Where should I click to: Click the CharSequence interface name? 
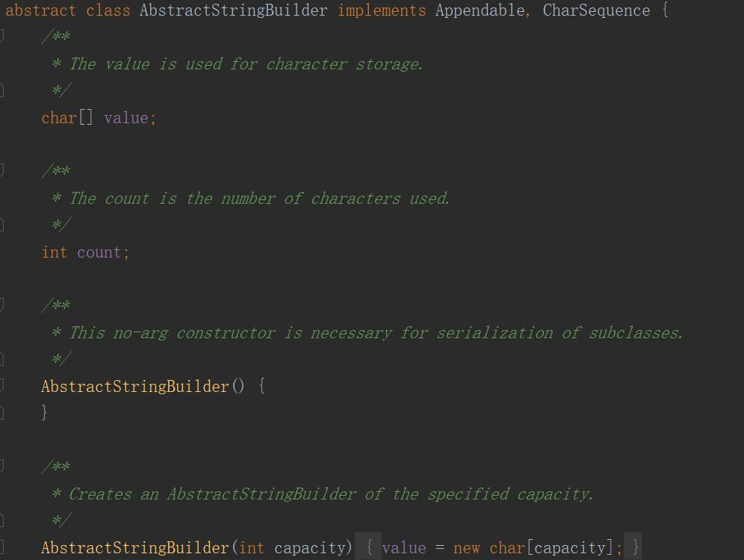(596, 10)
